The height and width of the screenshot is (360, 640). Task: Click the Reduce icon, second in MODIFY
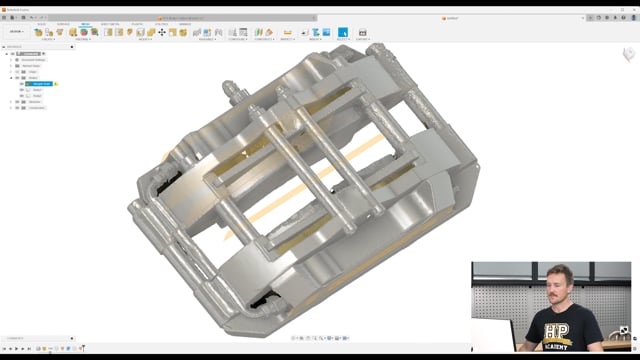click(x=119, y=32)
